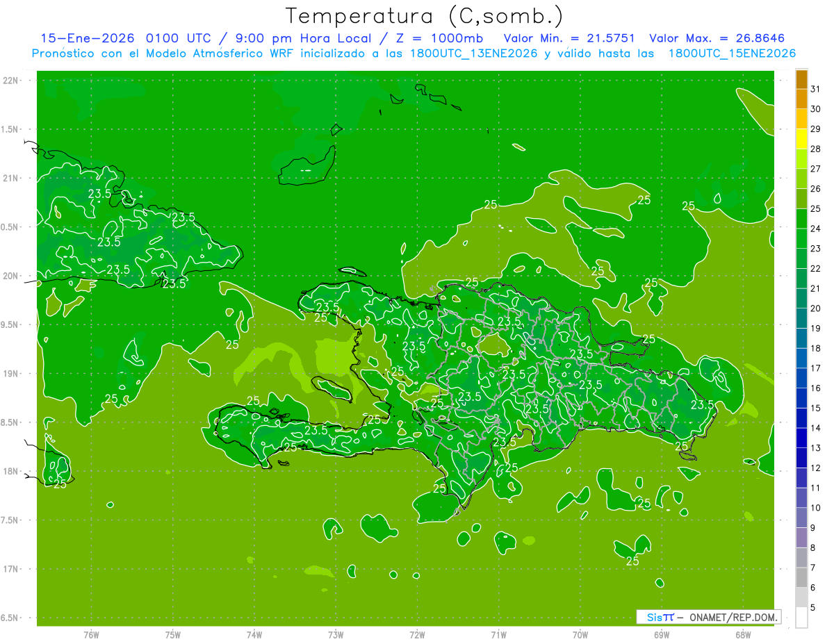The image size is (834, 644).
Task: Pick the gray legend swatch between 6 and 7
Action: coord(801,577)
